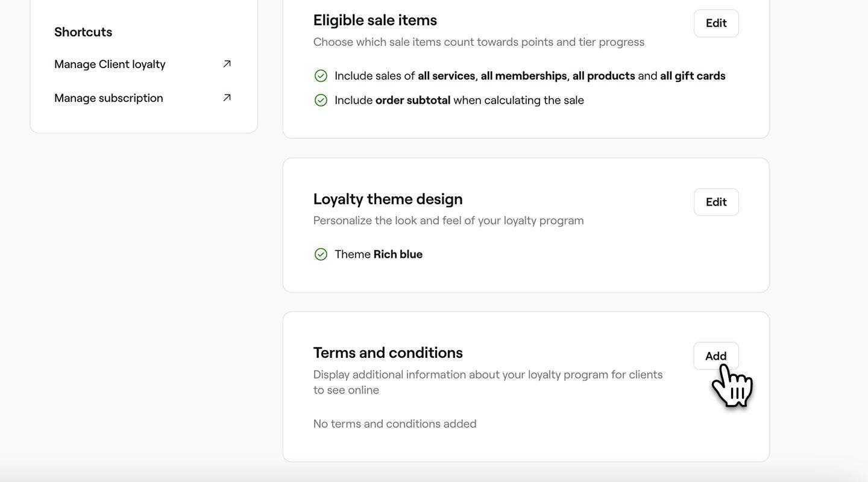Click arrow icon beside Manage Client loyalty

pyautogui.click(x=227, y=64)
